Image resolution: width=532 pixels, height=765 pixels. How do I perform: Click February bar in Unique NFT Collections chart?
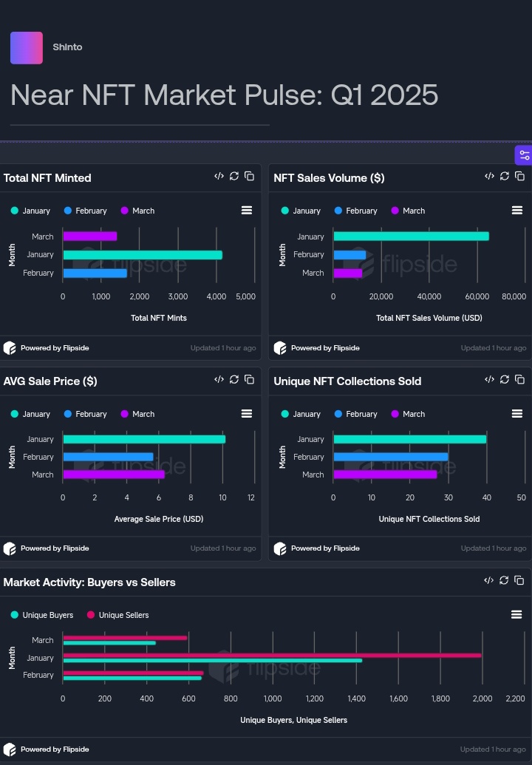tap(391, 457)
